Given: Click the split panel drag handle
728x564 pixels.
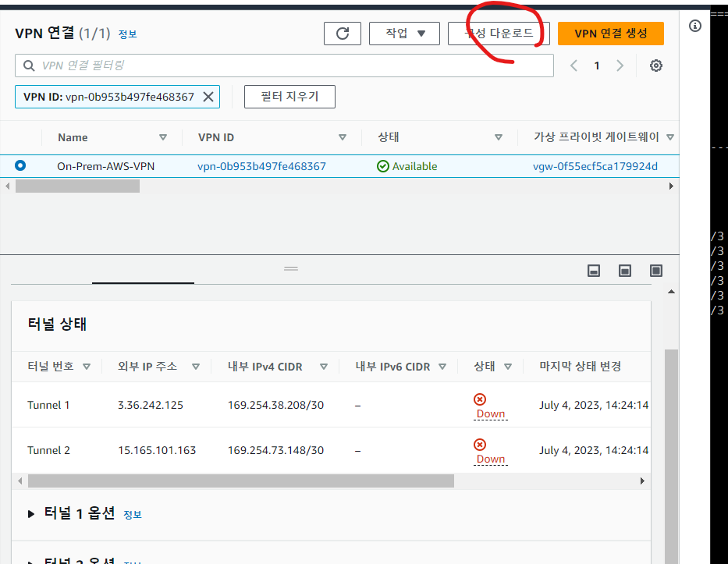Looking at the screenshot, I should [291, 268].
